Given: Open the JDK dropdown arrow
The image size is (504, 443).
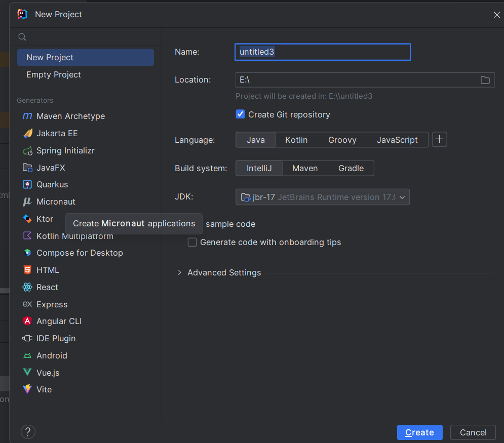Looking at the screenshot, I should pyautogui.click(x=402, y=197).
